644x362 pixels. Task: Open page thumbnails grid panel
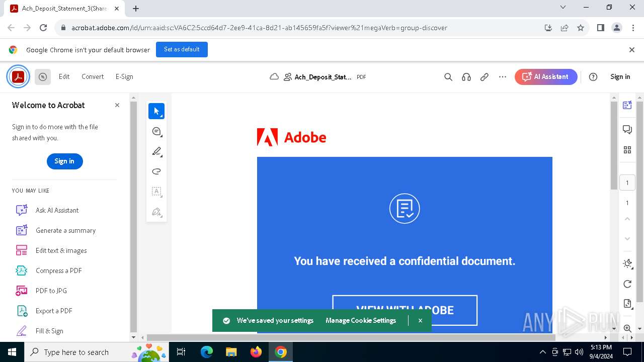(627, 150)
